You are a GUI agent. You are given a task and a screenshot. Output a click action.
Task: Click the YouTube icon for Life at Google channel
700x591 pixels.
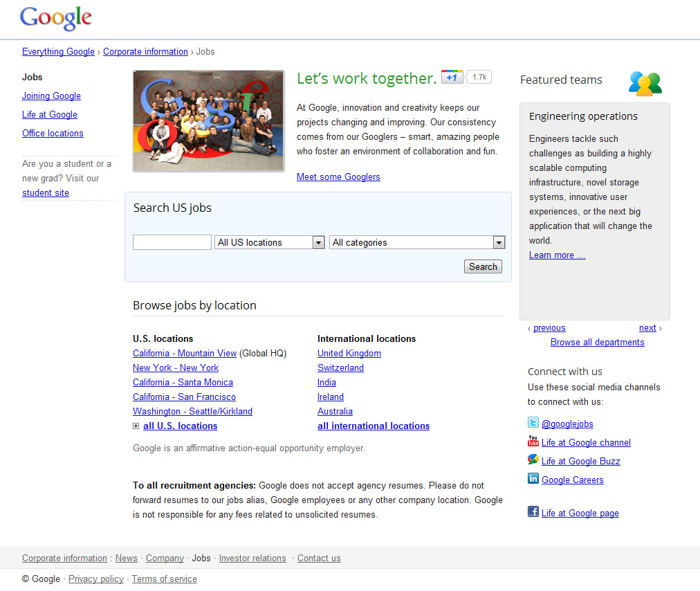click(x=533, y=441)
